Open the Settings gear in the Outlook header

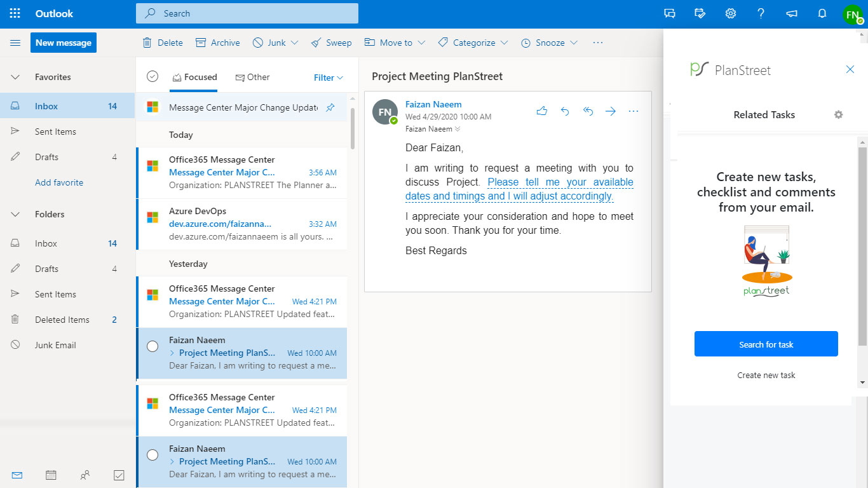point(731,13)
